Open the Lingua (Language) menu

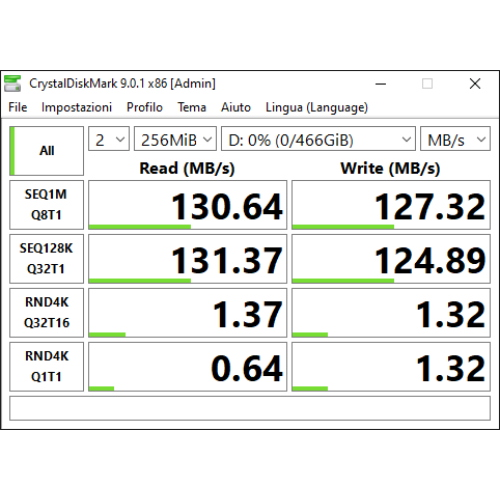click(317, 108)
